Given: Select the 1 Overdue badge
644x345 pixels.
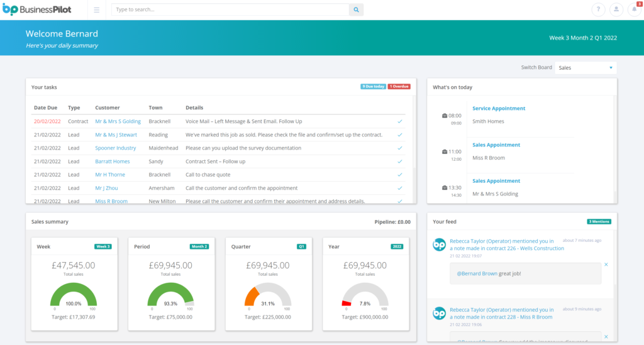Looking at the screenshot, I should [x=399, y=87].
